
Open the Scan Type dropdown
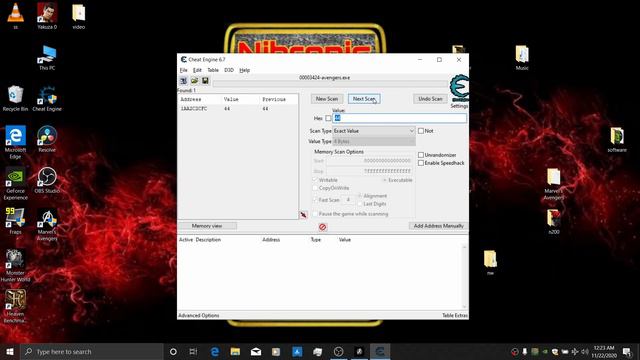[374, 131]
